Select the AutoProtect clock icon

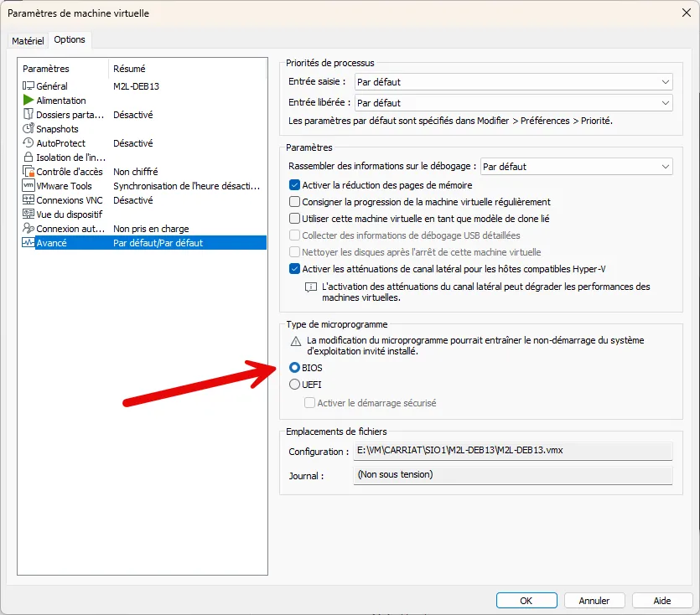tap(29, 143)
